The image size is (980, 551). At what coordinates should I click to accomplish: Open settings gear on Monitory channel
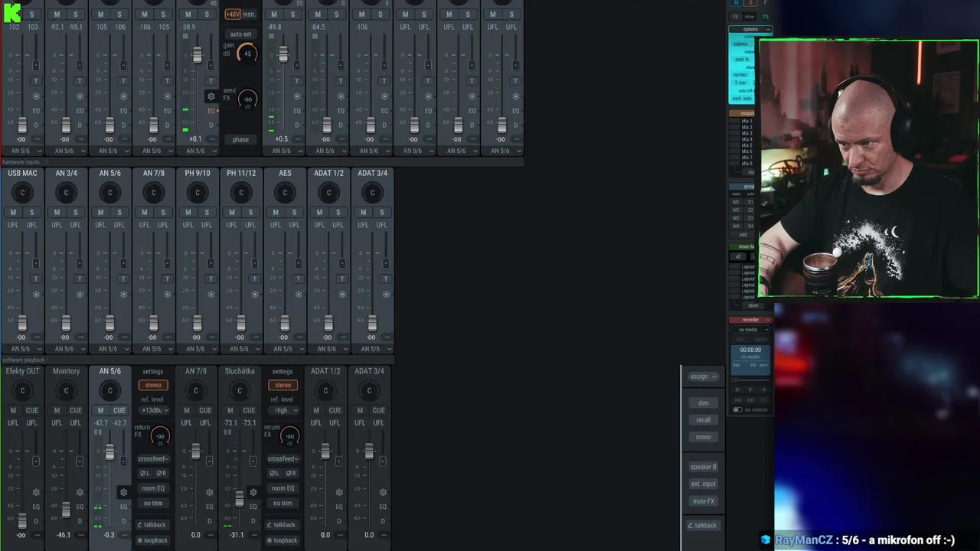[x=80, y=492]
